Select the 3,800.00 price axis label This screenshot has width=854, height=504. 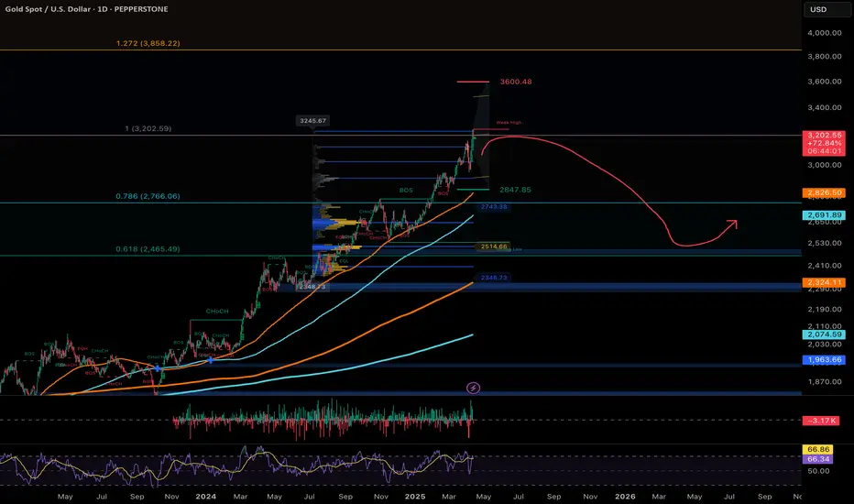click(x=825, y=57)
